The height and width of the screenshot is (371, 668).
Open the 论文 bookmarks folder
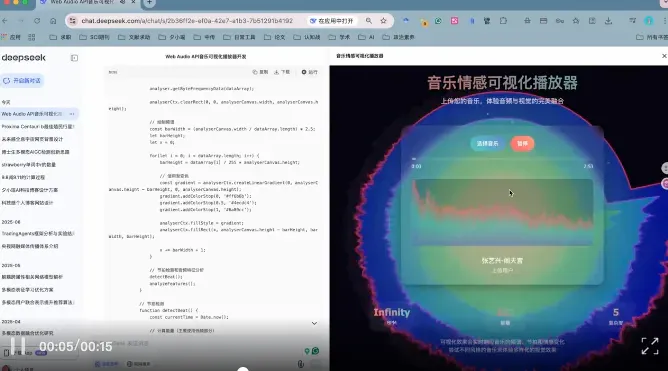pos(274,37)
